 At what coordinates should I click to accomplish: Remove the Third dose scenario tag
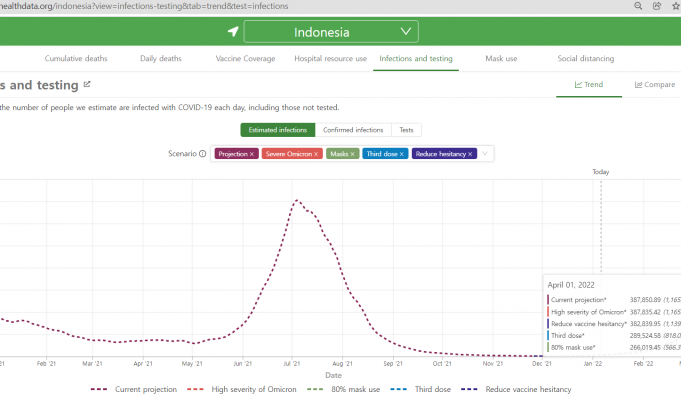coord(402,154)
